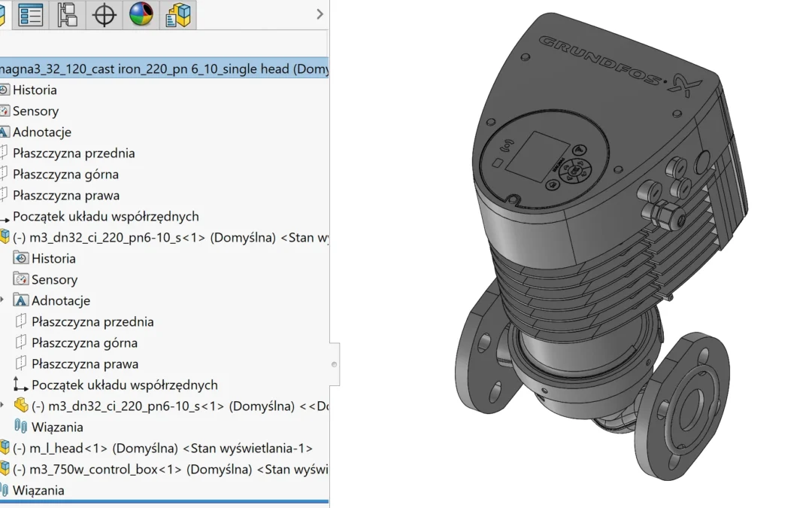The height and width of the screenshot is (508, 812).
Task: Click the nested Adnotacje annotation icon
Action: pos(21,300)
